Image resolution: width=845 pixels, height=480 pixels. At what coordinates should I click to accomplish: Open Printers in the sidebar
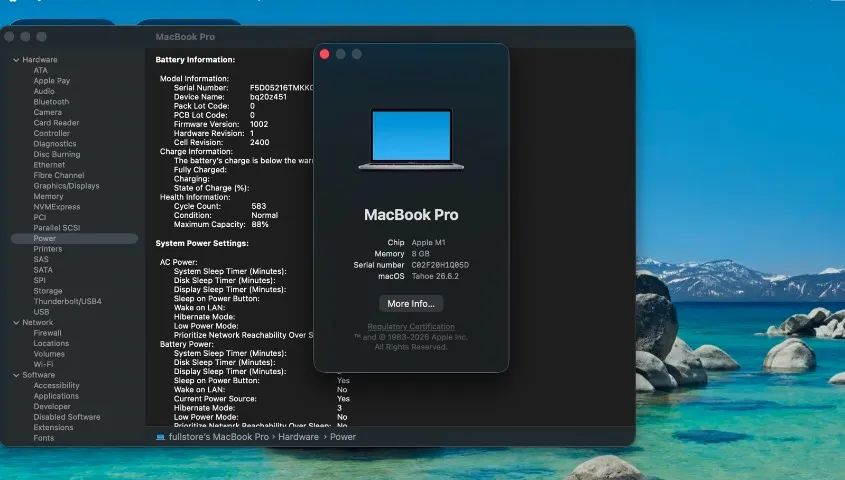pyautogui.click(x=47, y=249)
